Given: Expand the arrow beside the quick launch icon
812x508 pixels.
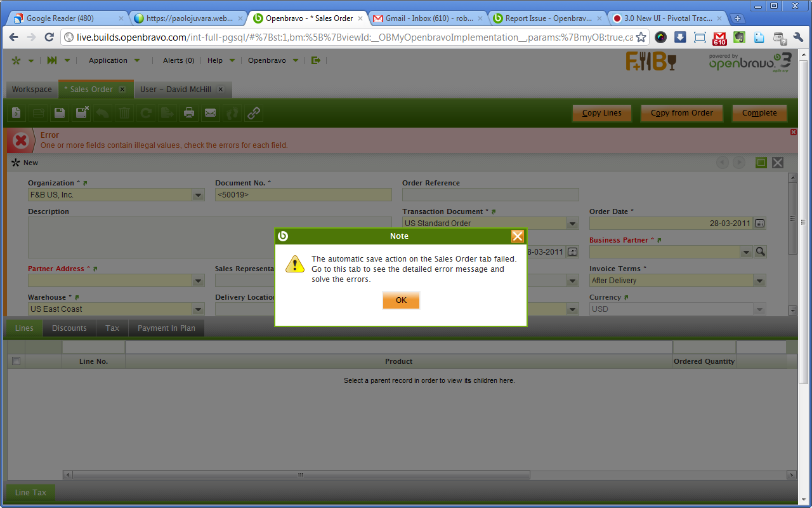Looking at the screenshot, I should click(67, 60).
